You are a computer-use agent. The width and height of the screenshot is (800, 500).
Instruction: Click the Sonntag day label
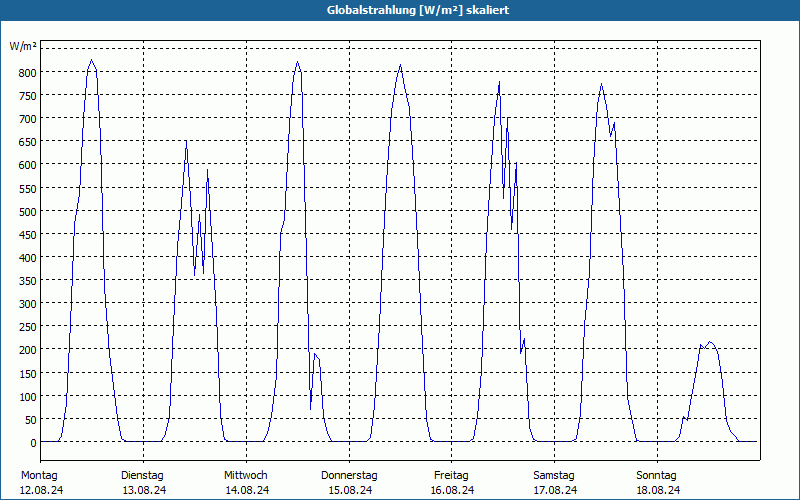[656, 476]
